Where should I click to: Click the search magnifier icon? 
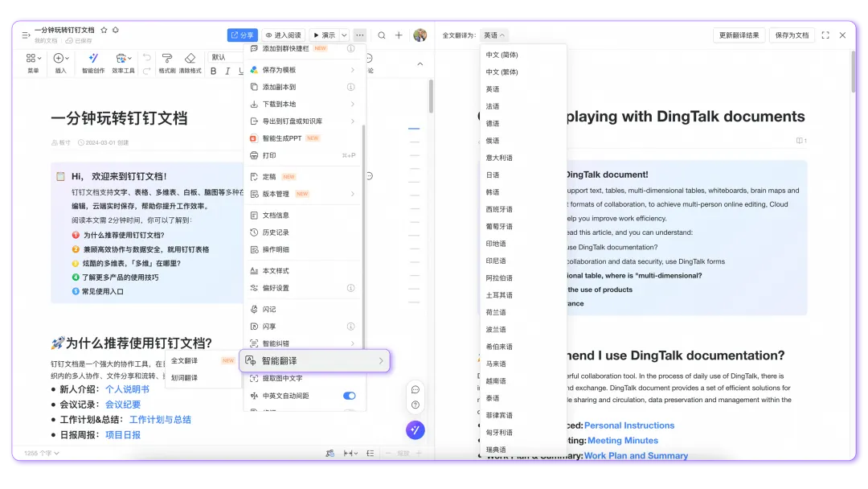[382, 35]
